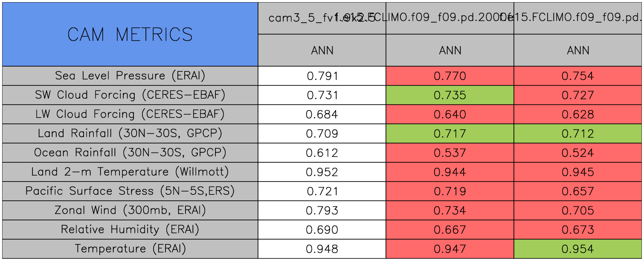644x261 pixels.
Task: Select the white 0.793 Zonal Wind value
Action: pos(322,211)
